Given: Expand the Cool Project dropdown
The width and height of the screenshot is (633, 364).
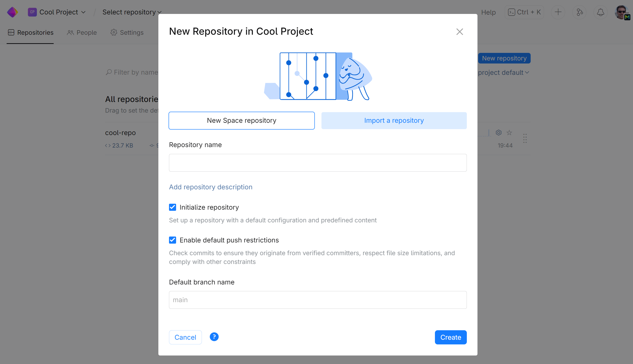Looking at the screenshot, I should click(x=84, y=12).
